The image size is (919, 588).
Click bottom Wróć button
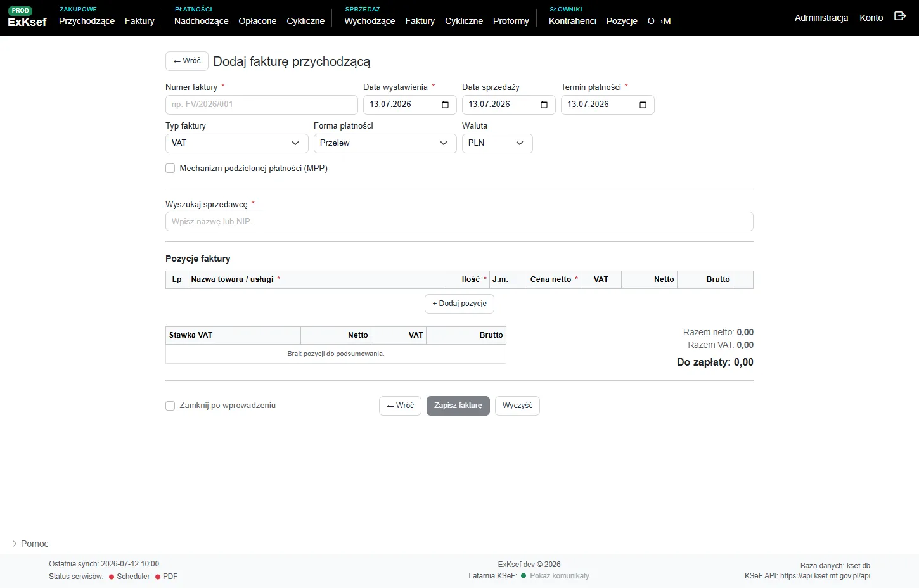click(400, 406)
